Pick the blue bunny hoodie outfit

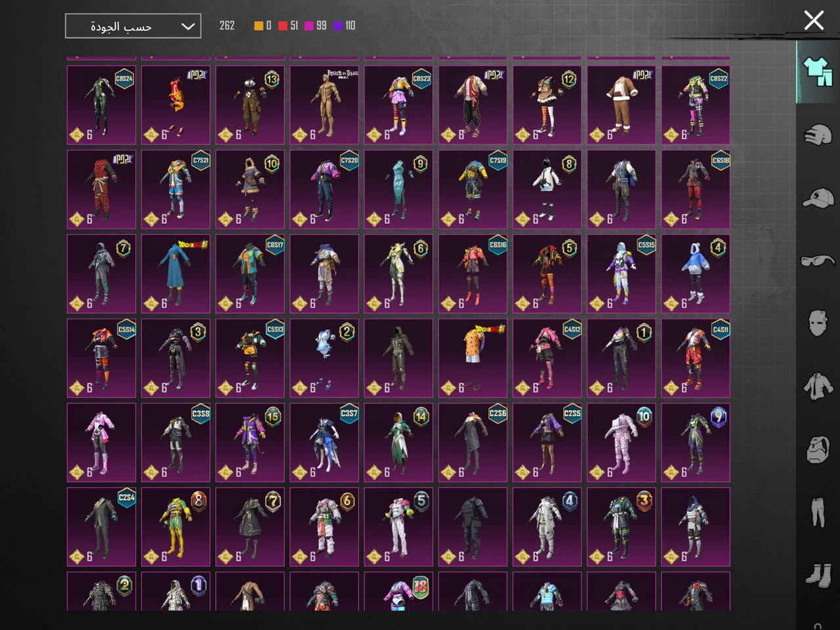coord(696,274)
